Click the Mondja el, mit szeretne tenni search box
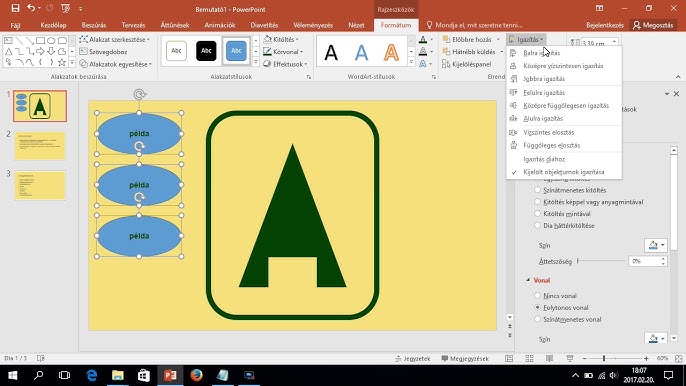The width and height of the screenshot is (686, 386). point(474,25)
